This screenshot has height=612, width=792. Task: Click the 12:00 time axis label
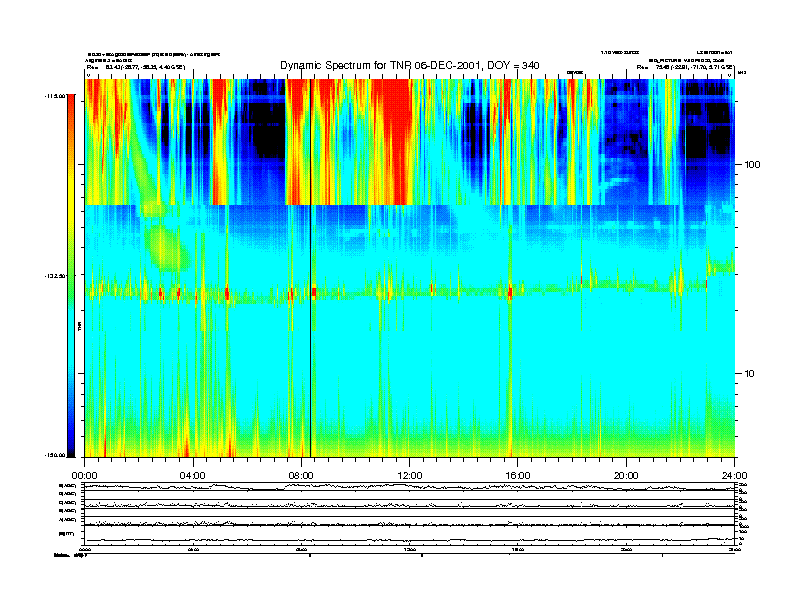[x=410, y=476]
